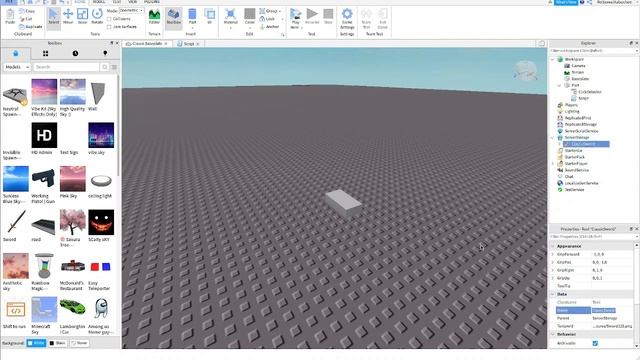Viewport: 640px width, 360px height.
Task: Expand the GripForward property
Action: [553, 254]
